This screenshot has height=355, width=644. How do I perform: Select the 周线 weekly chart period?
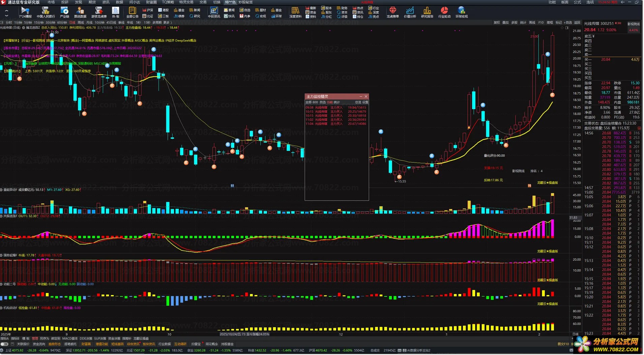tap(81, 23)
